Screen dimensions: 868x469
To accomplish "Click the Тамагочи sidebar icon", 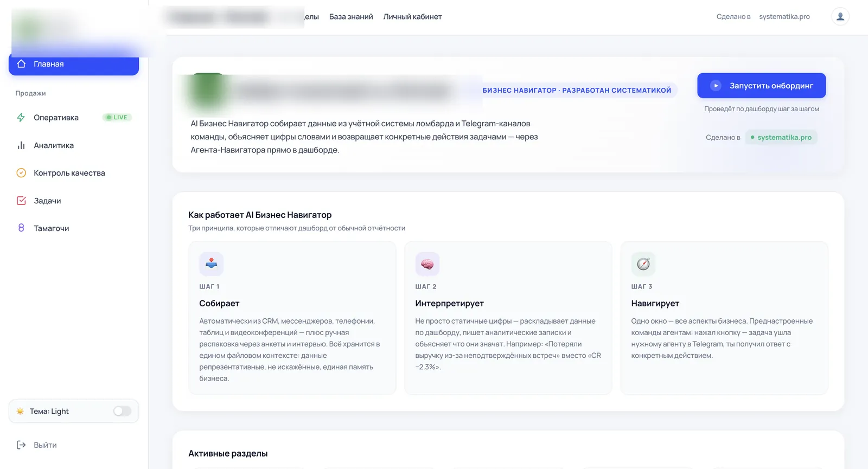I will click(x=21, y=228).
